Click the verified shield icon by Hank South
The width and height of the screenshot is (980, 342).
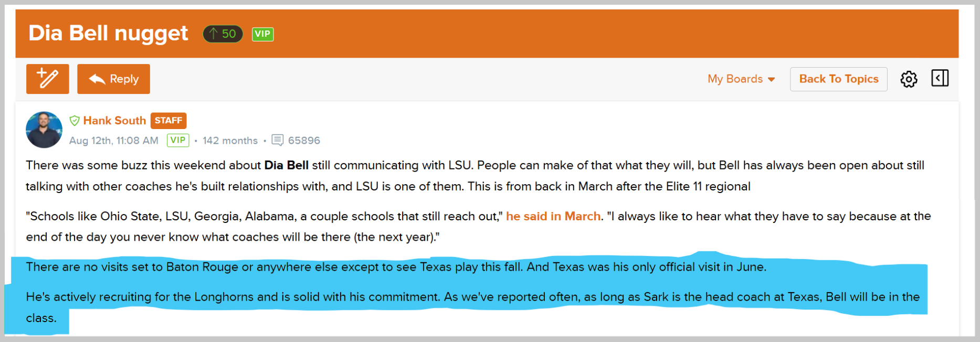pos(75,121)
